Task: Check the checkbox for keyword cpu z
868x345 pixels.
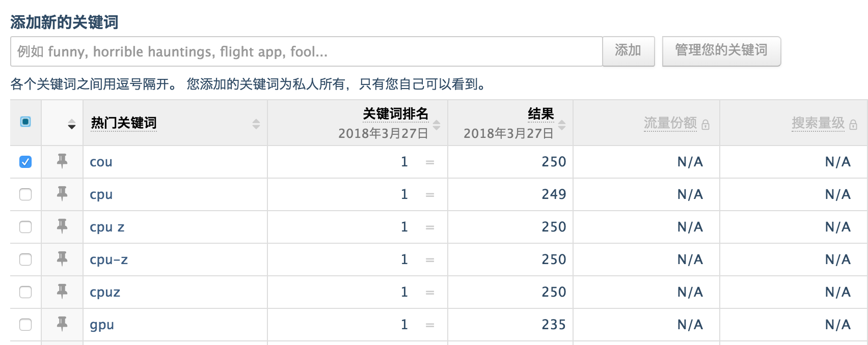Action: coord(25,227)
